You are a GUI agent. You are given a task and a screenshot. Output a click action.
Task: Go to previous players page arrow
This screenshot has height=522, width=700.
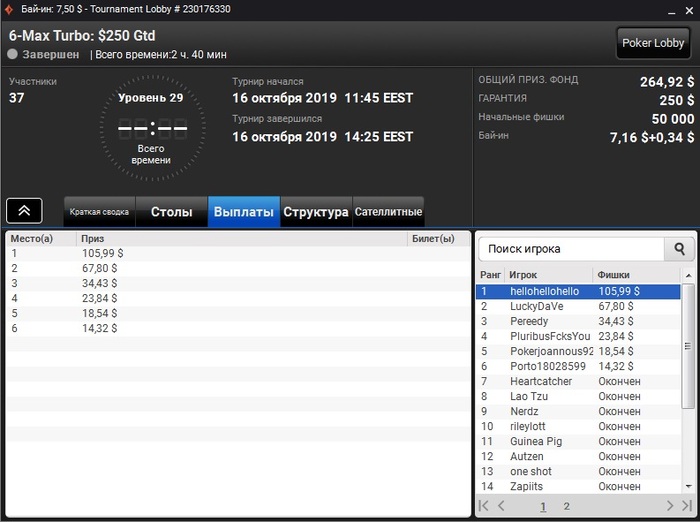click(501, 506)
